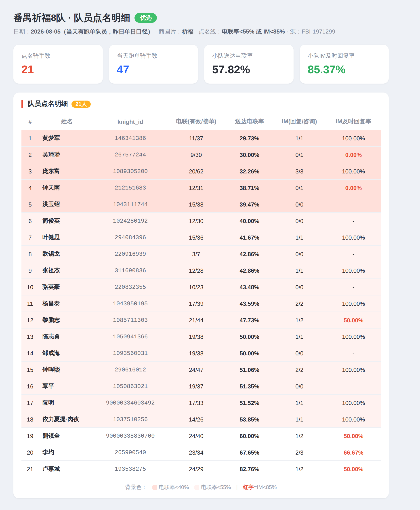Viewport: 420px width, 510px height.
Task: Click the red 66.67% in 李均's row
Action: coord(353,453)
